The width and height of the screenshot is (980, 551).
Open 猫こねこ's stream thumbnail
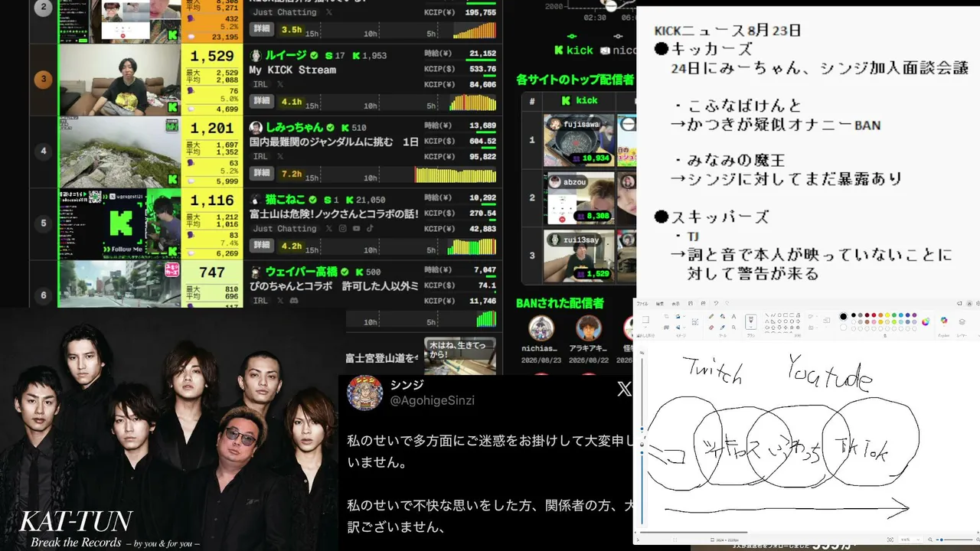[x=119, y=224]
